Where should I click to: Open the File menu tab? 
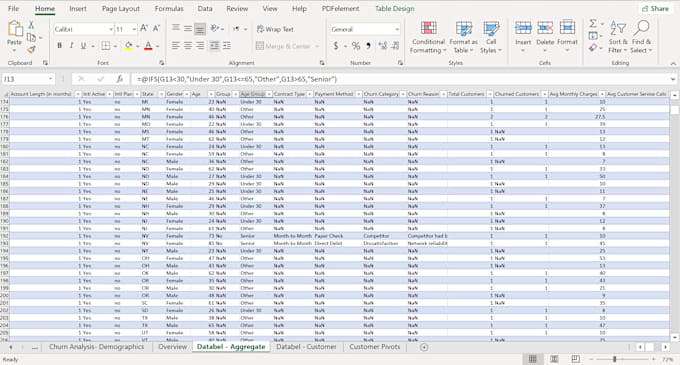(13, 9)
